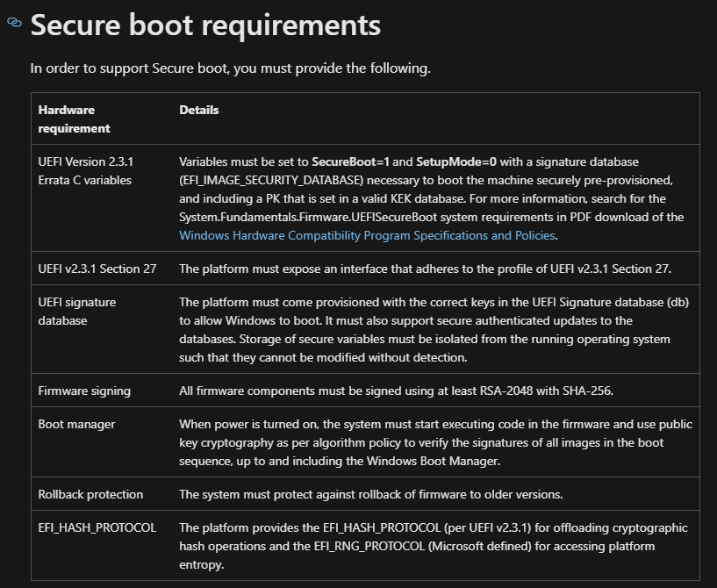Click the bold "SetupMode=0" text
Image resolution: width=717 pixels, height=588 pixels.
point(455,161)
